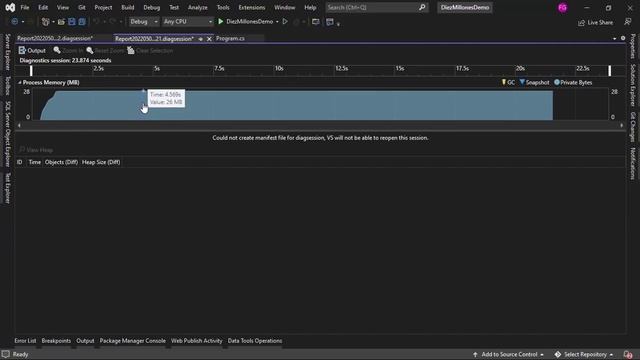Switch to the Program.cs tab
Viewport: 640px width, 360px height.
[x=230, y=38]
